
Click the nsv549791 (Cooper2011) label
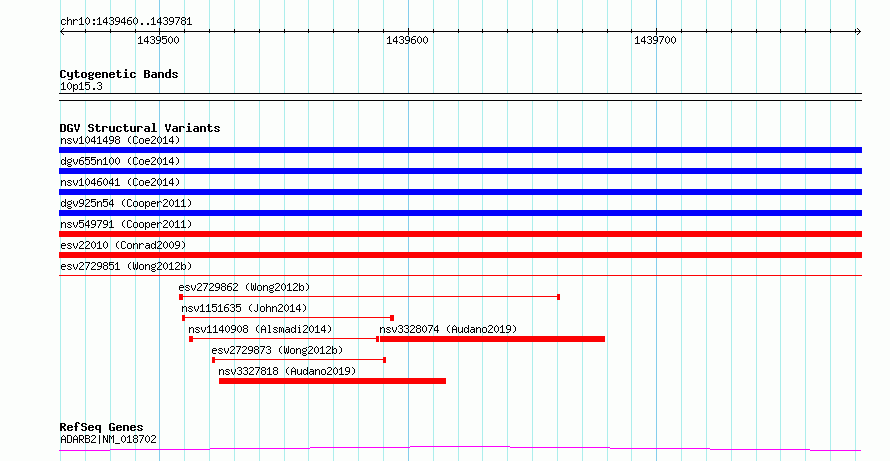(126, 224)
